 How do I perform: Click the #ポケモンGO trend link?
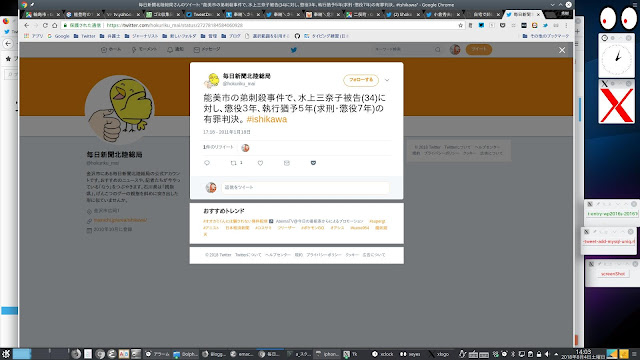click(x=313, y=228)
